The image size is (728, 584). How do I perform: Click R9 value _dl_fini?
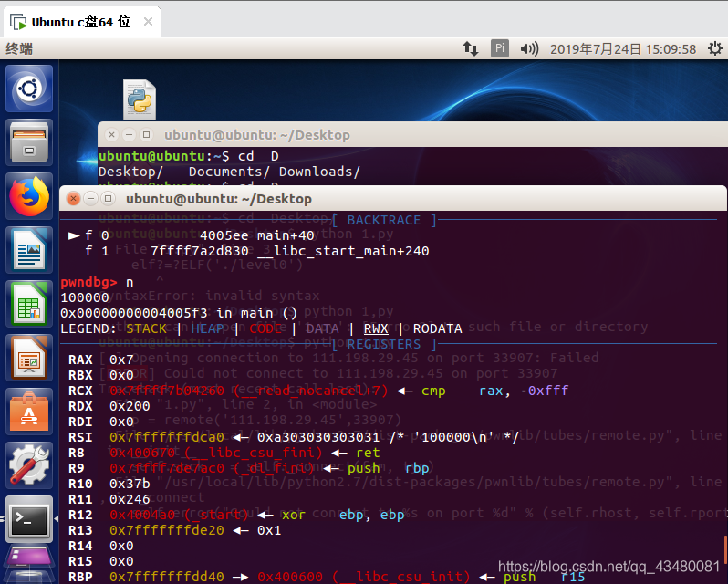pos(212,468)
